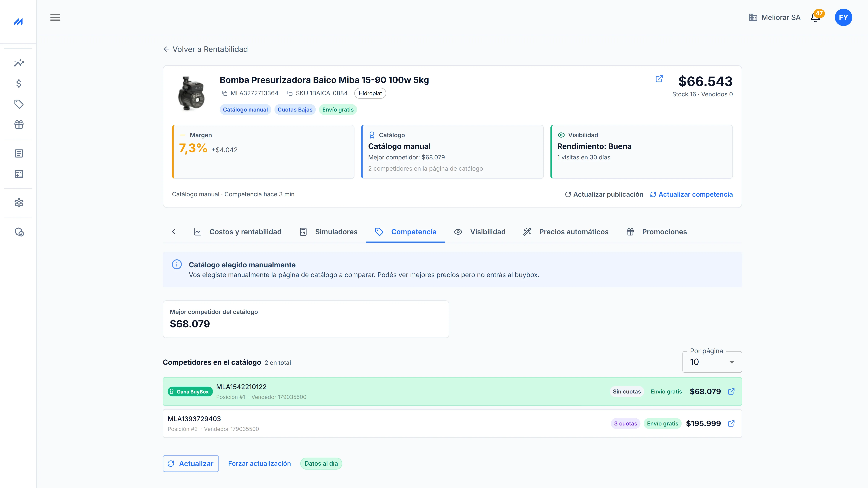Image resolution: width=868 pixels, height=488 pixels.
Task: Open the settings gear in sidebar
Action: pyautogui.click(x=19, y=203)
